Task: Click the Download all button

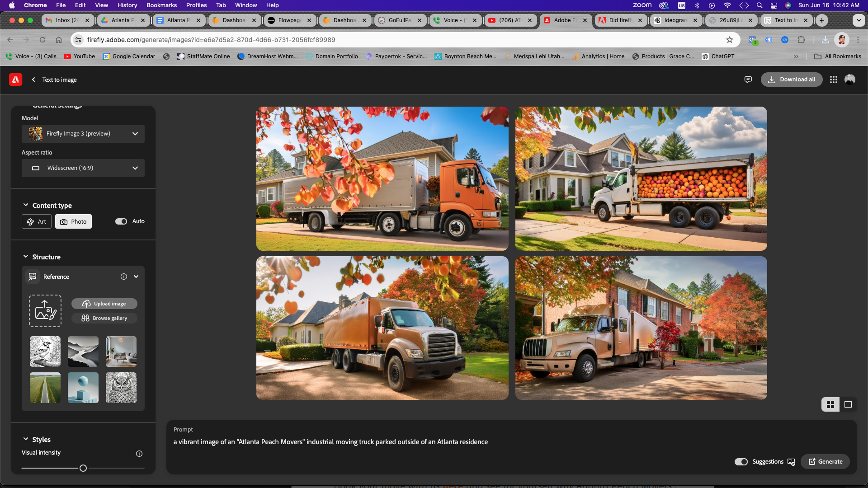Action: point(792,80)
